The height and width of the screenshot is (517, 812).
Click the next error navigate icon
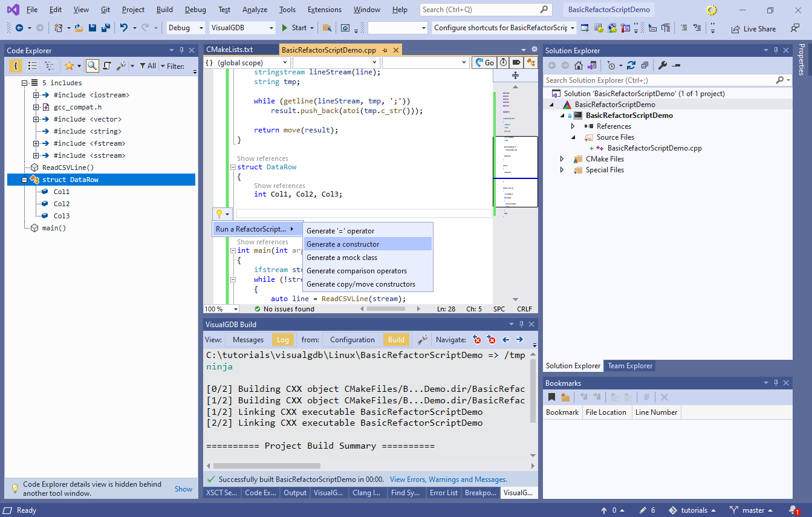click(x=492, y=339)
